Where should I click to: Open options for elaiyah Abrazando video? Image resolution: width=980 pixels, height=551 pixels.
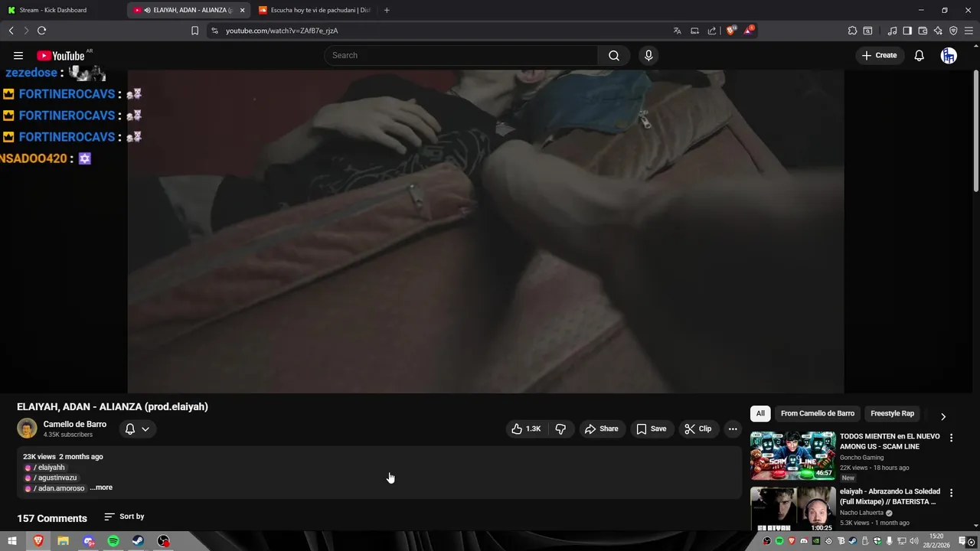click(x=952, y=493)
